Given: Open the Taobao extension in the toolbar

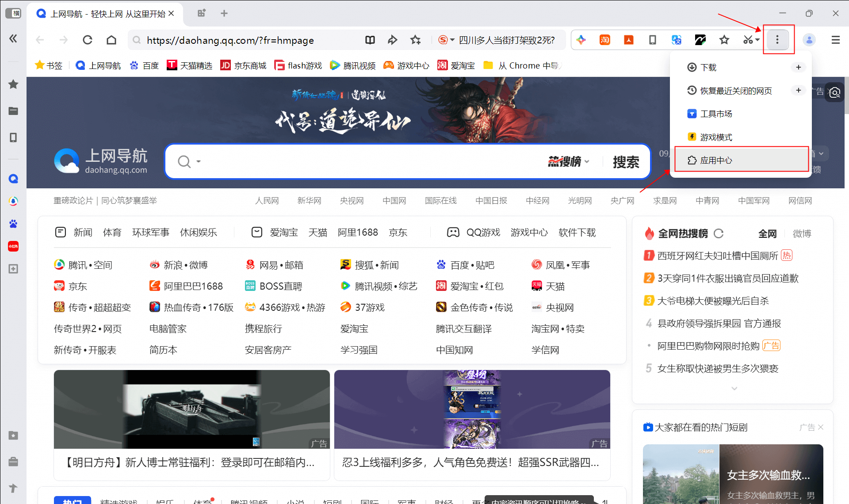Looking at the screenshot, I should pos(604,40).
